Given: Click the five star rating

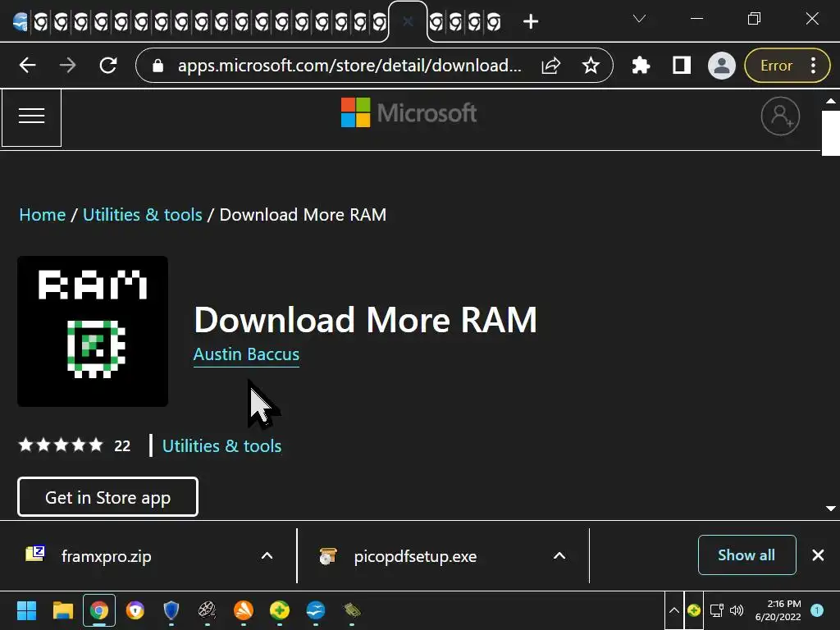Looking at the screenshot, I should [61, 445].
